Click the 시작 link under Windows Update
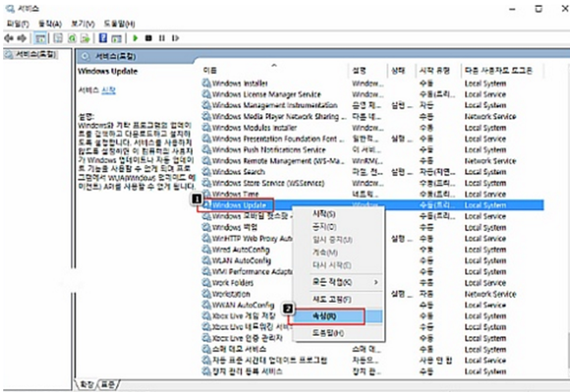570x392 pixels. [108, 90]
